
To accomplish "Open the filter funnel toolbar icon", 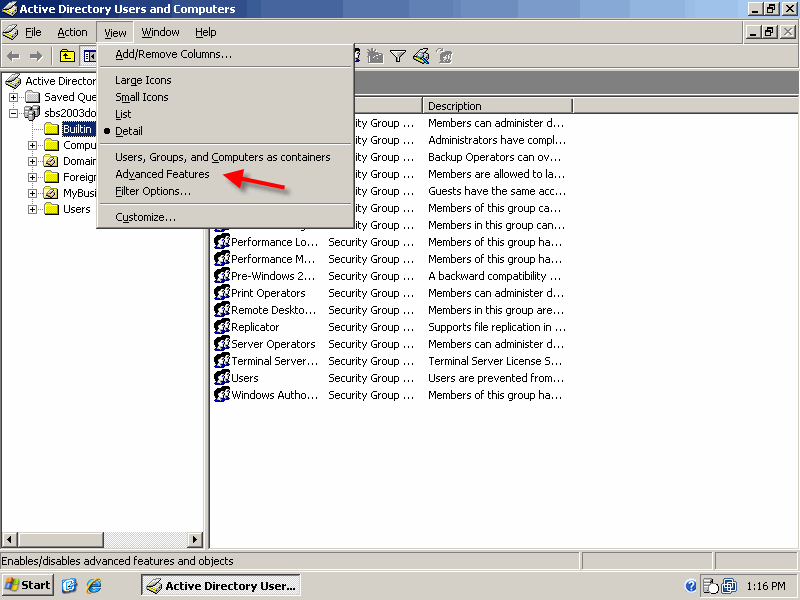I will 397,56.
